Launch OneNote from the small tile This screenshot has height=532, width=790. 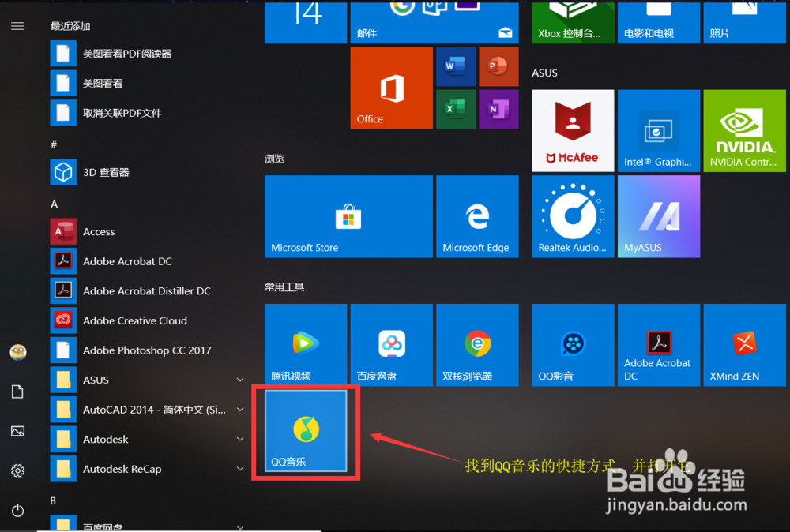click(x=498, y=109)
